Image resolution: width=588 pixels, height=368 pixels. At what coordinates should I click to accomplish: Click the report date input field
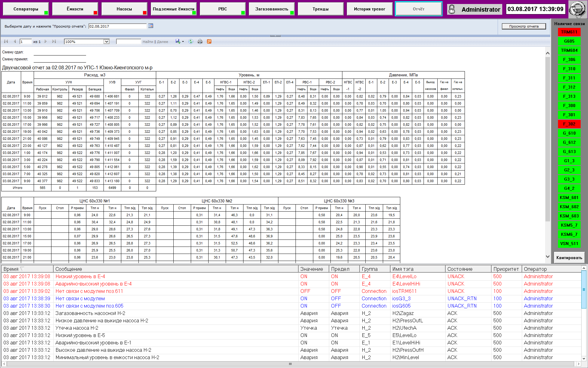click(117, 26)
